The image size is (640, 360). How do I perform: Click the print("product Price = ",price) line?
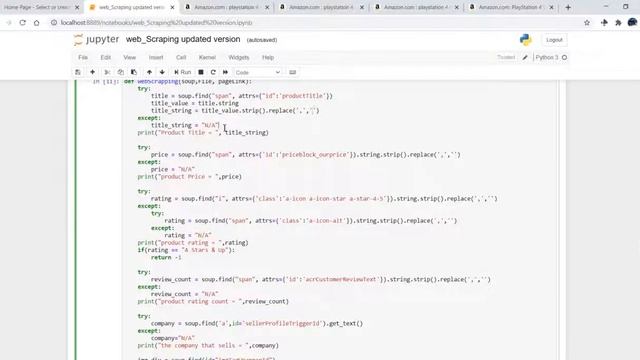(x=189, y=177)
